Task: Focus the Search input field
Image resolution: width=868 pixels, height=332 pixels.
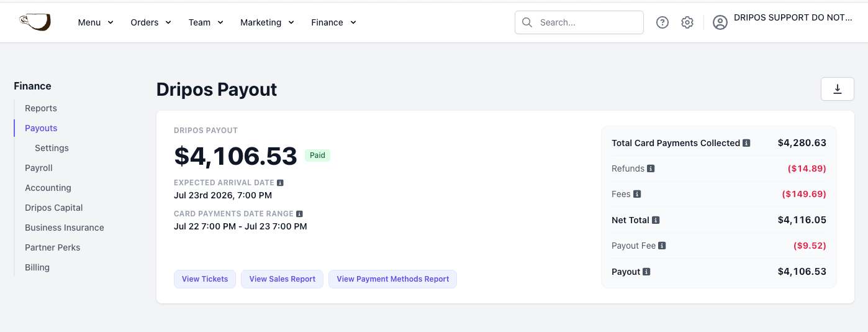Action: click(x=579, y=22)
